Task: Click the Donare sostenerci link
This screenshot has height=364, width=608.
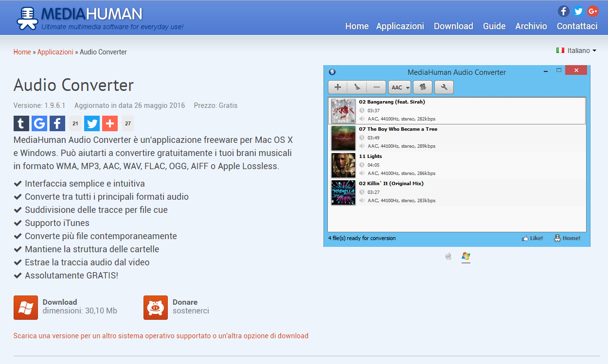Action: (x=191, y=307)
